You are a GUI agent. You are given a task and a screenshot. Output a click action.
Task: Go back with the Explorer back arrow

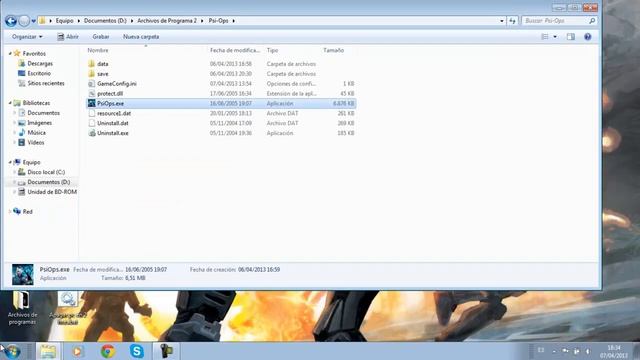click(11, 21)
